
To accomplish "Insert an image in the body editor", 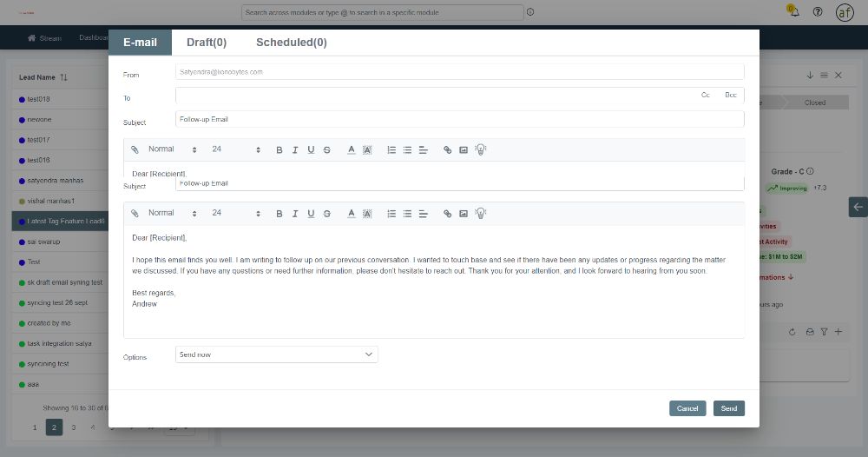I will click(x=464, y=213).
